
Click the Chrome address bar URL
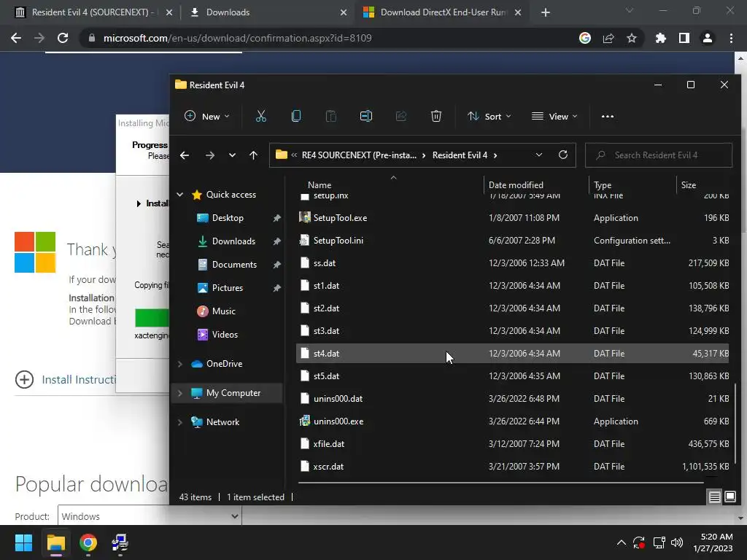237,38
